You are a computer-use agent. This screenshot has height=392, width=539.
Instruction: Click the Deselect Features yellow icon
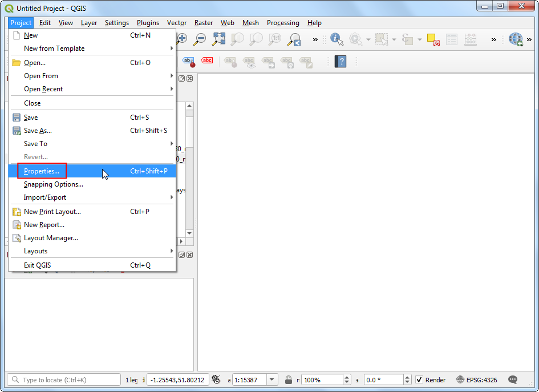click(x=433, y=39)
